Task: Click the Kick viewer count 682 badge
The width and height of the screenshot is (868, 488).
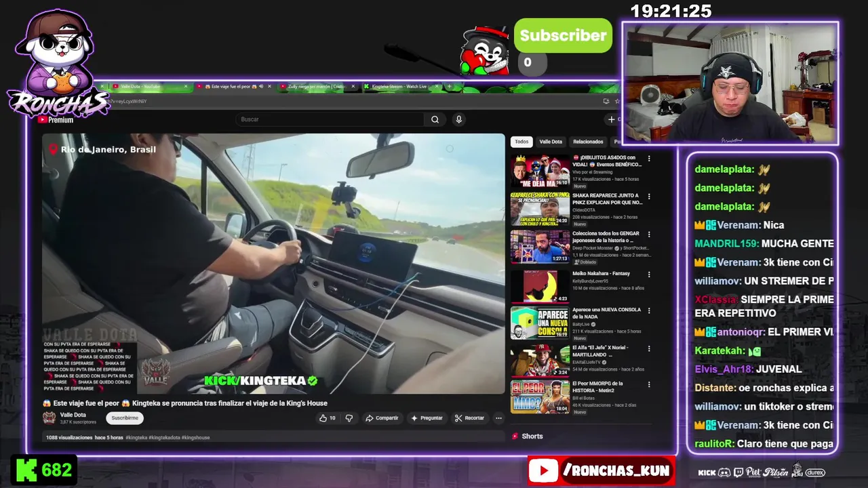Action: (45, 470)
